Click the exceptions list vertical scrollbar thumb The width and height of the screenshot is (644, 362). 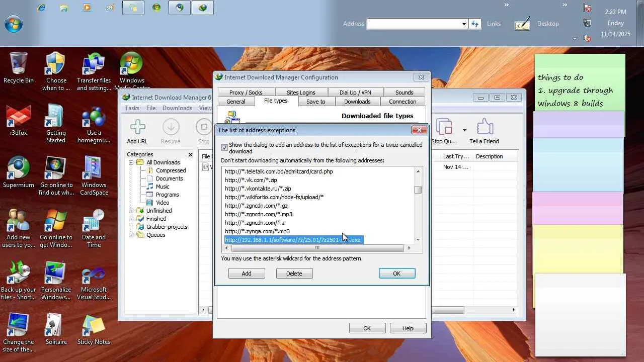(418, 190)
